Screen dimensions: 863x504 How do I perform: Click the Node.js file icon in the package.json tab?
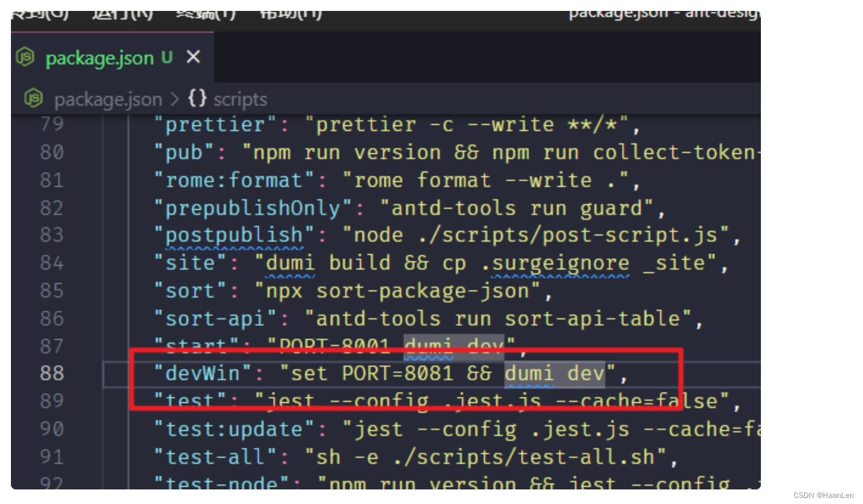[26, 58]
